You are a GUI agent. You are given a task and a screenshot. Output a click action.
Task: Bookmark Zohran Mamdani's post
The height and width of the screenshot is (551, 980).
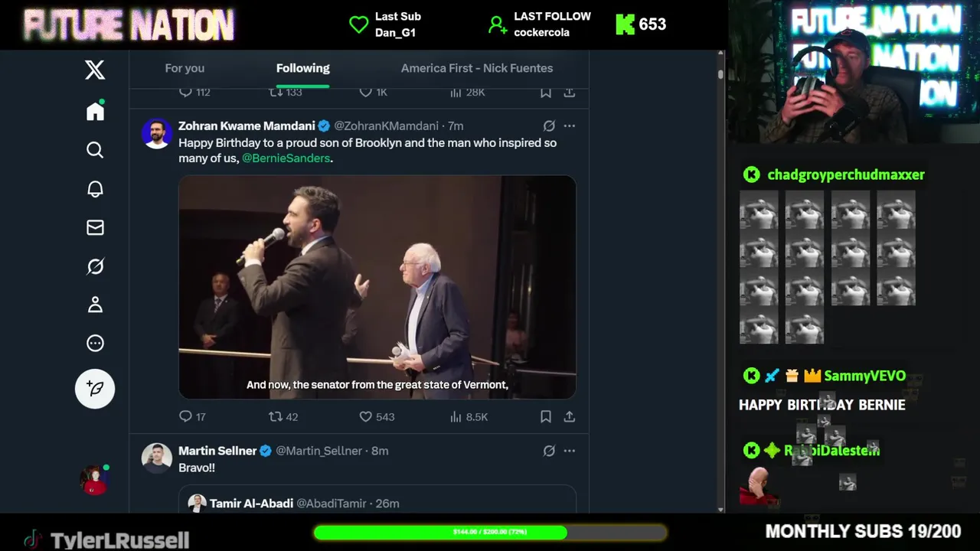point(546,416)
